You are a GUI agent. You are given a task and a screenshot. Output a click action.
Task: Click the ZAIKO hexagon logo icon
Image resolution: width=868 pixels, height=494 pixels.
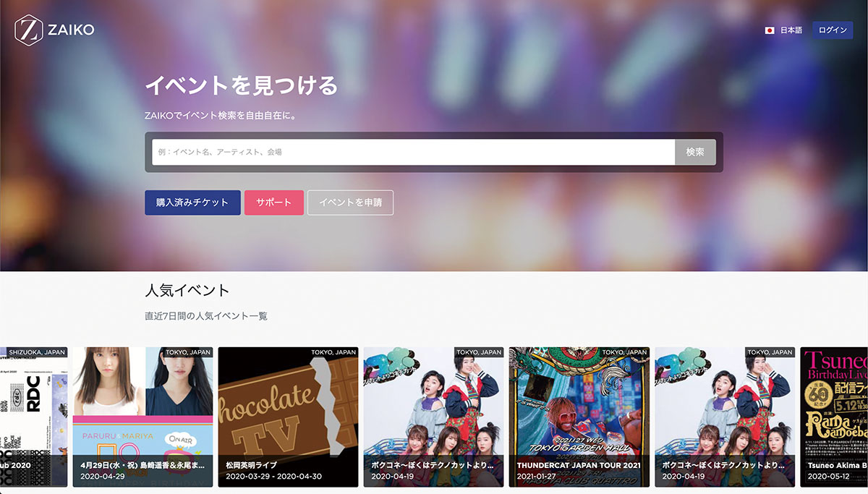point(28,30)
